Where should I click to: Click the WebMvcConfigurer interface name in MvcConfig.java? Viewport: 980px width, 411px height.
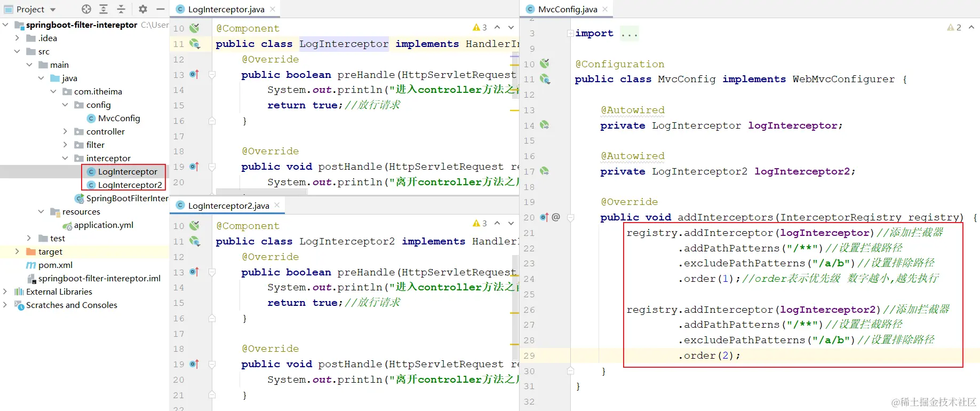tap(843, 79)
